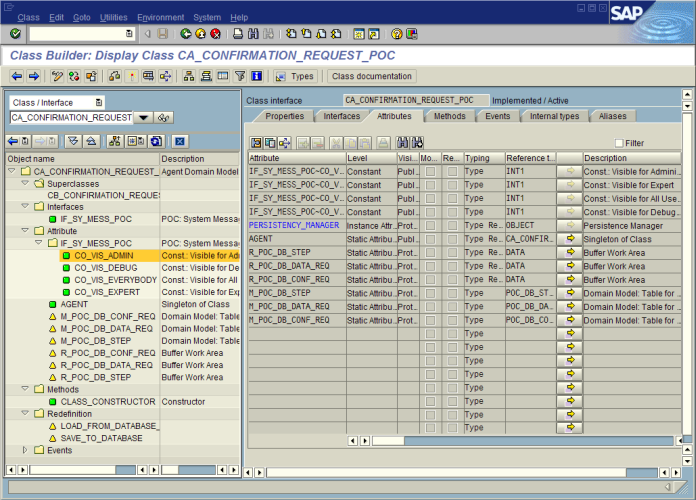The width and height of the screenshot is (696, 500).
Task: Click the Find next binoculars above attribute table
Action: (x=418, y=143)
